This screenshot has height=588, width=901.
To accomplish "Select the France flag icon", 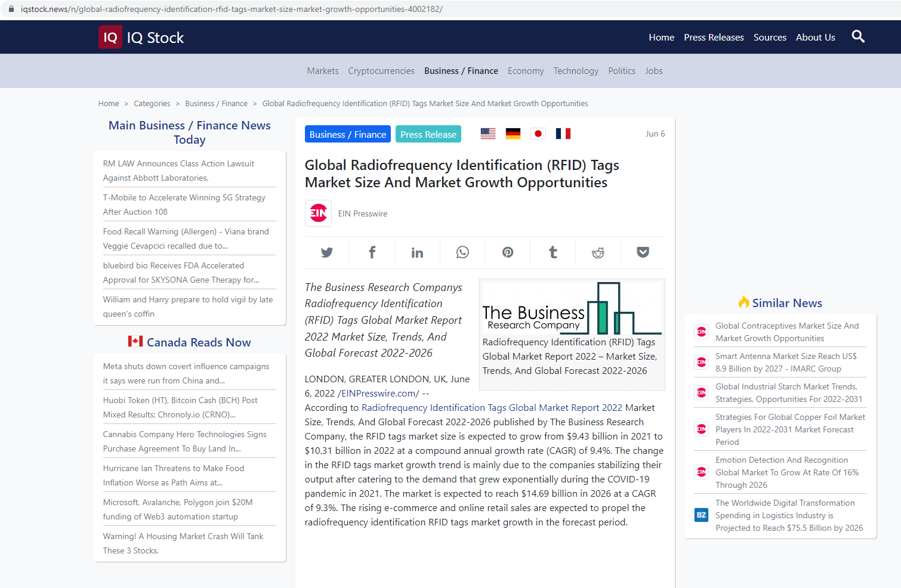I will [x=563, y=134].
